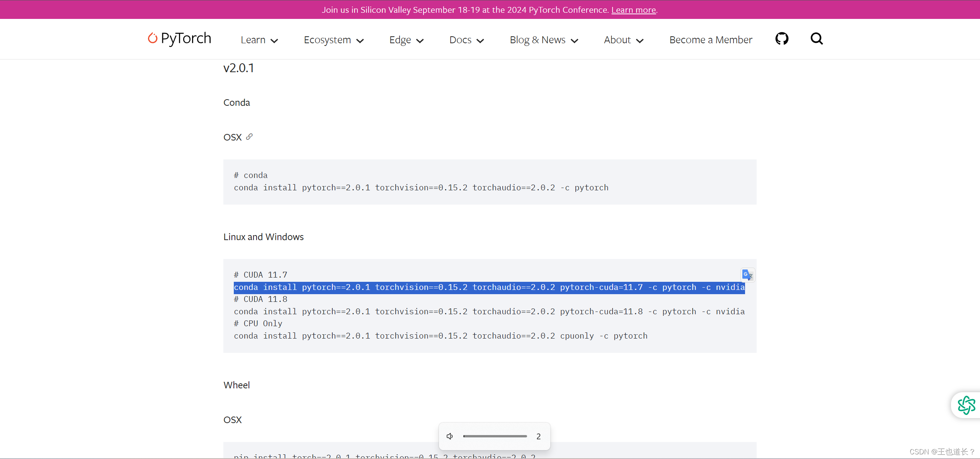Image resolution: width=980 pixels, height=459 pixels.
Task: Expand the Docs dropdown chevron
Action: [x=480, y=41]
